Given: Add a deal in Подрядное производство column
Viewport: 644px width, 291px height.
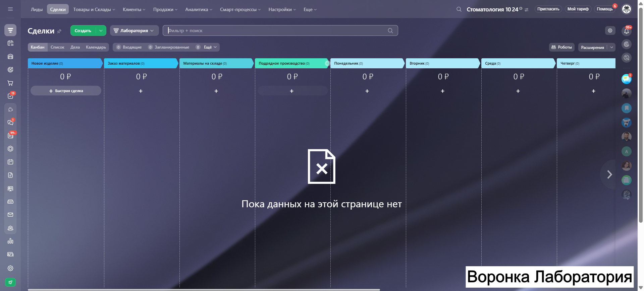Looking at the screenshot, I should pyautogui.click(x=292, y=91).
